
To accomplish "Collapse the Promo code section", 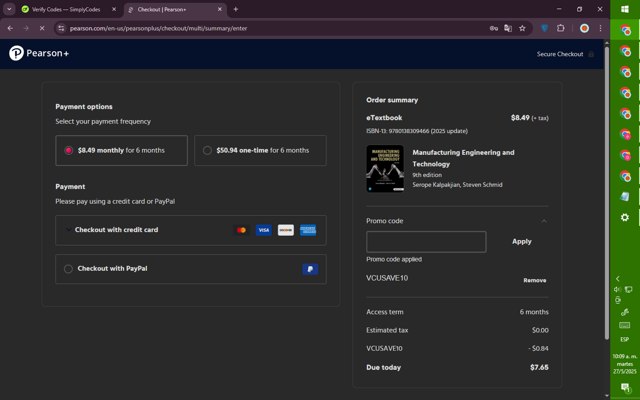I will coord(543,220).
